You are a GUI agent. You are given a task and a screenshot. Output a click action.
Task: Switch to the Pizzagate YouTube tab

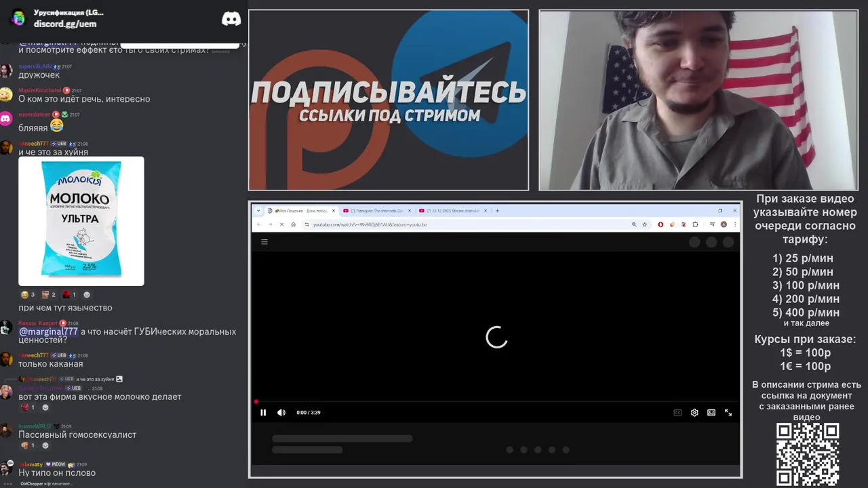point(376,211)
